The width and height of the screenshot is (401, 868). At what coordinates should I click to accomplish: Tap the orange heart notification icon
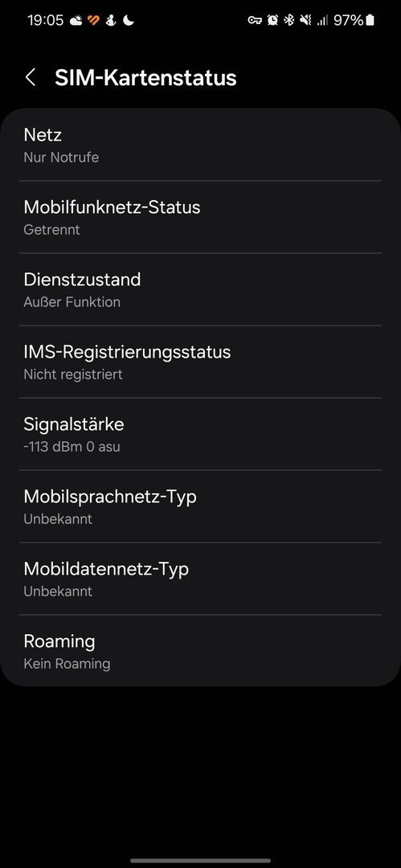(93, 20)
